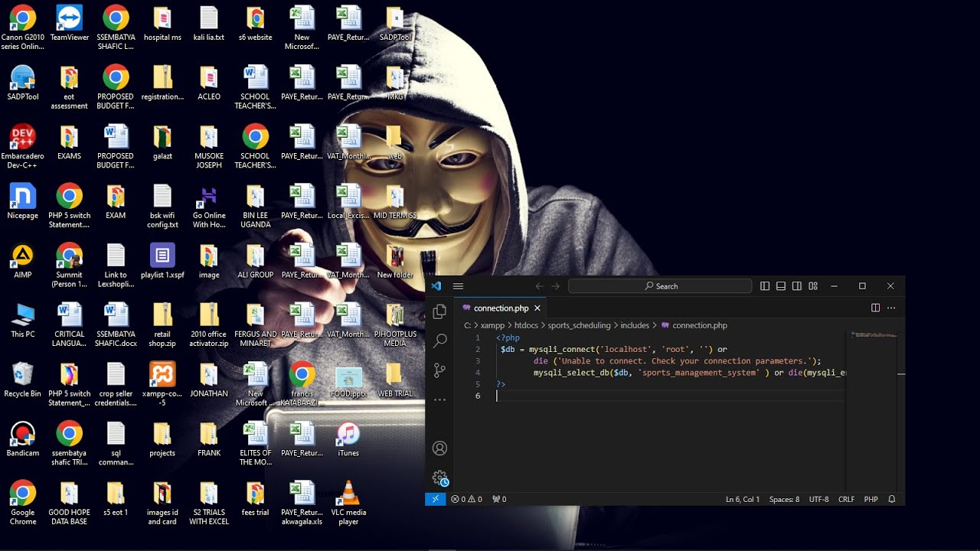Open the Search view in the activity bar
This screenshot has height=551, width=980.
tap(439, 341)
